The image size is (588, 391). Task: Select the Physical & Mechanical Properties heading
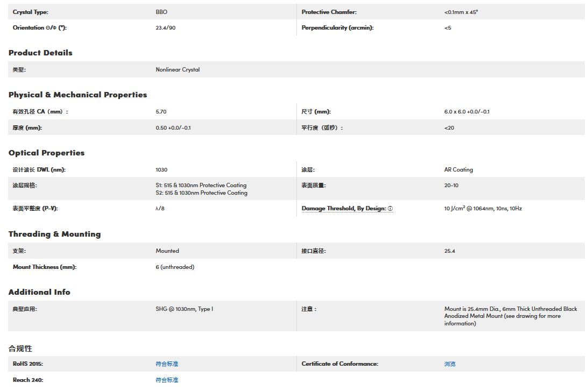(x=77, y=95)
